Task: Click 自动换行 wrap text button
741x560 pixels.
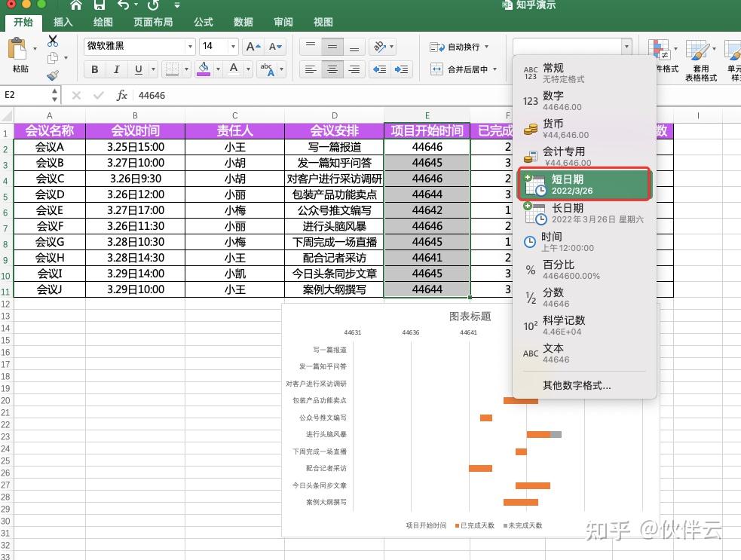Action: click(455, 47)
